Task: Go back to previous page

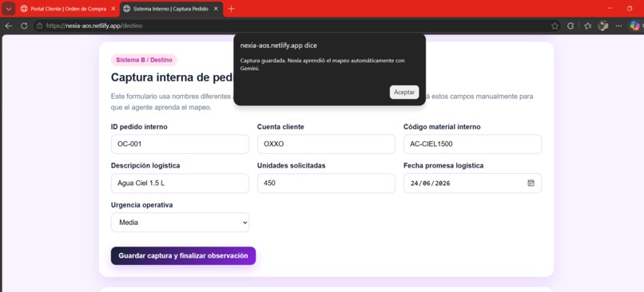Action: point(9,26)
